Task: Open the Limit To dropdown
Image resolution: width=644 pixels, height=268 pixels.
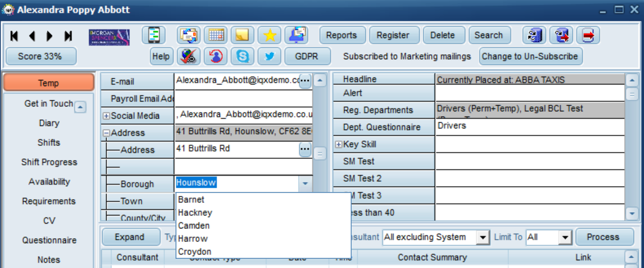Action: (x=566, y=237)
